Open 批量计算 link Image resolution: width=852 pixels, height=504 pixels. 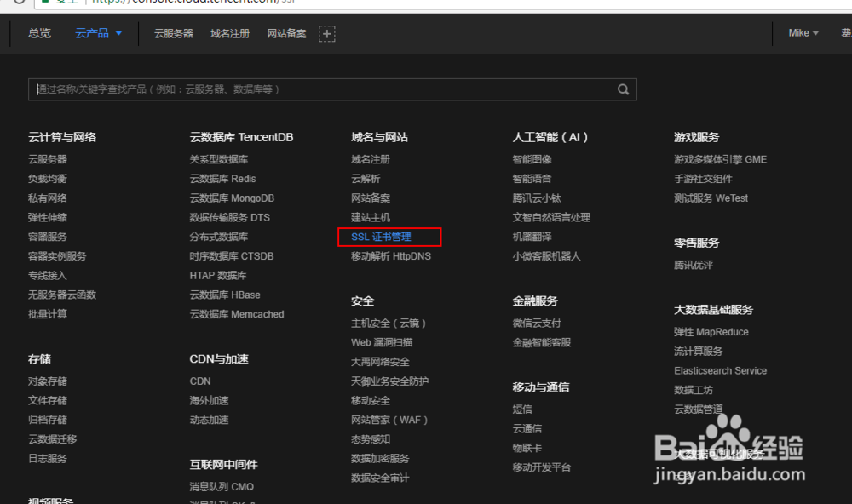(47, 314)
